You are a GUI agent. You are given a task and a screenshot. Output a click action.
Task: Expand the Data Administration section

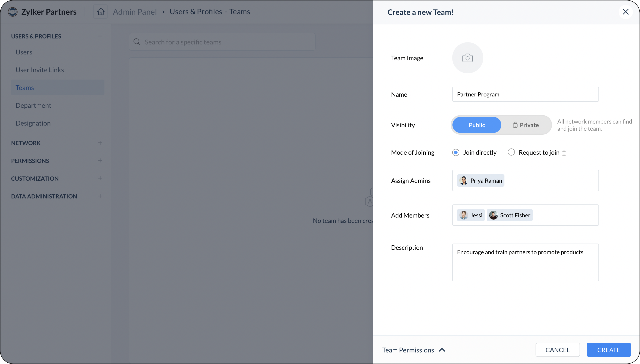pyautogui.click(x=100, y=196)
